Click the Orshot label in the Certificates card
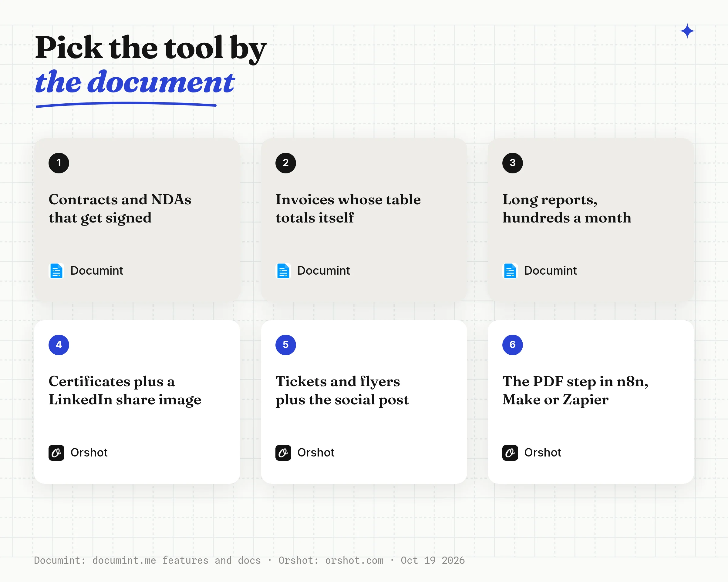This screenshot has height=582, width=728. (x=89, y=453)
